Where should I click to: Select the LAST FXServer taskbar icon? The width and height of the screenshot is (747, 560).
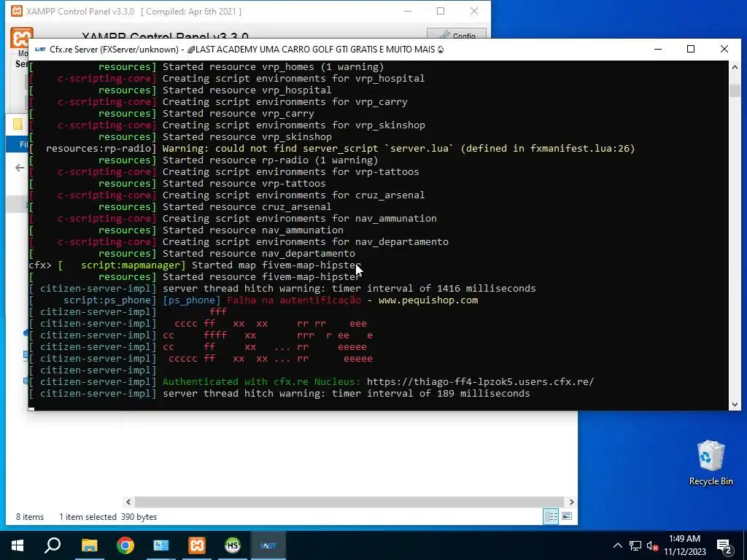(x=268, y=545)
